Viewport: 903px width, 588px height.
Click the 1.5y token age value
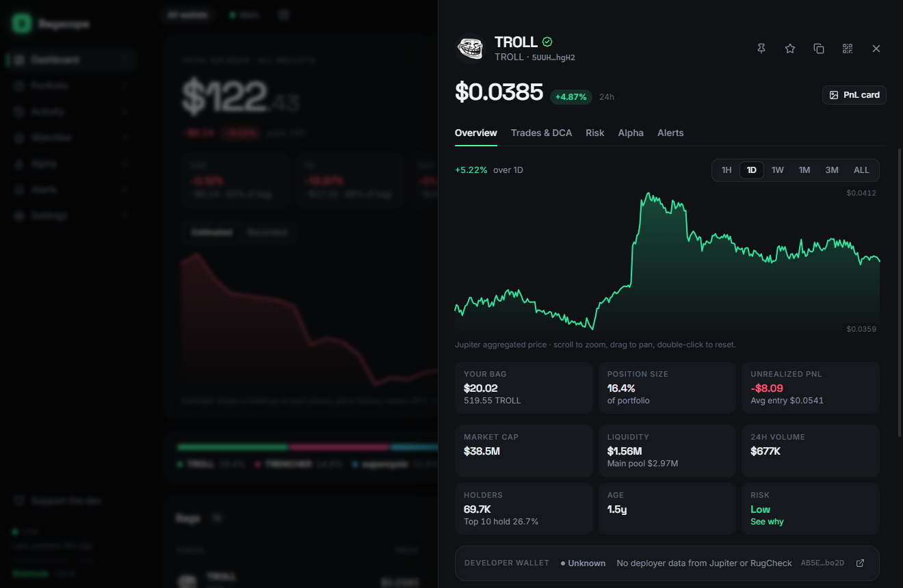pos(617,509)
